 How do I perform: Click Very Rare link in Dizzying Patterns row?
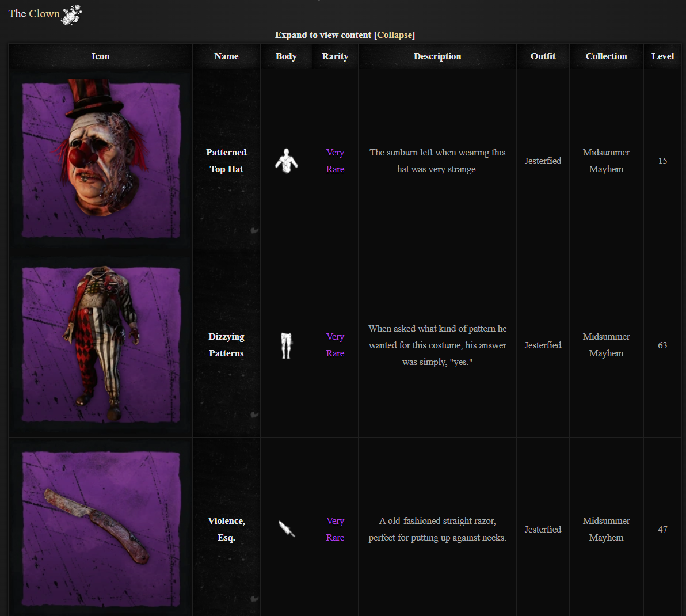(335, 345)
